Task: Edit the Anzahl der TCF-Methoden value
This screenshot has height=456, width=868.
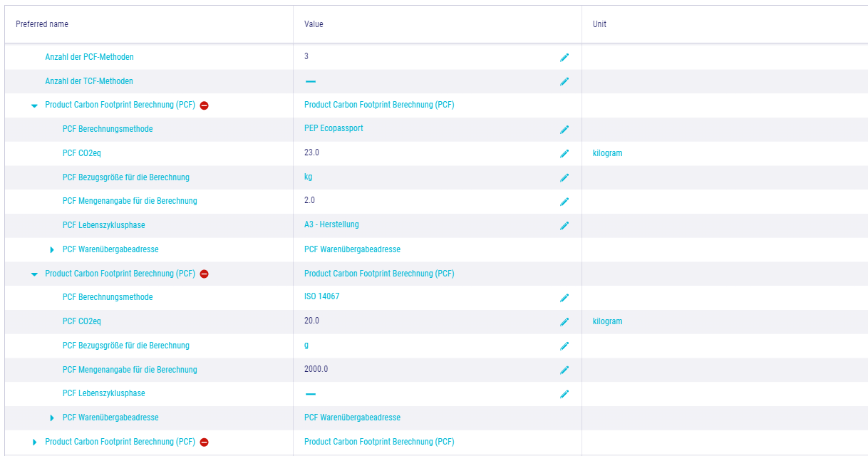Action: (x=564, y=82)
